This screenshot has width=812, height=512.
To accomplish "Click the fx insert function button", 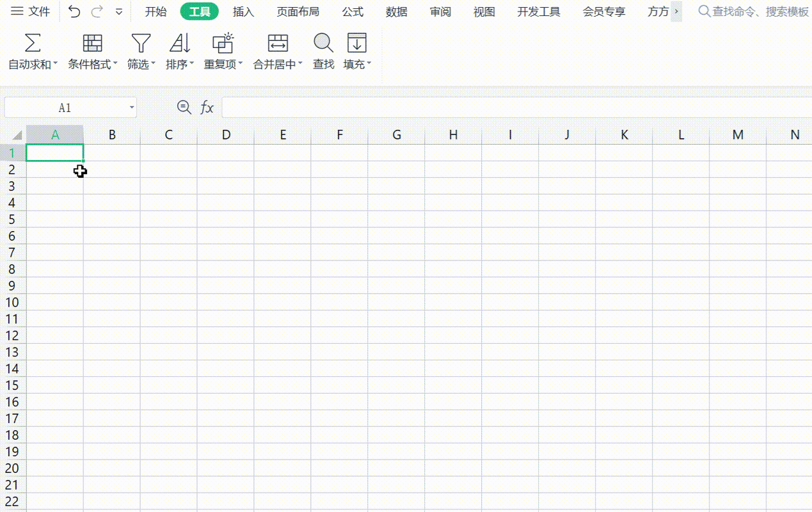I will [208, 107].
